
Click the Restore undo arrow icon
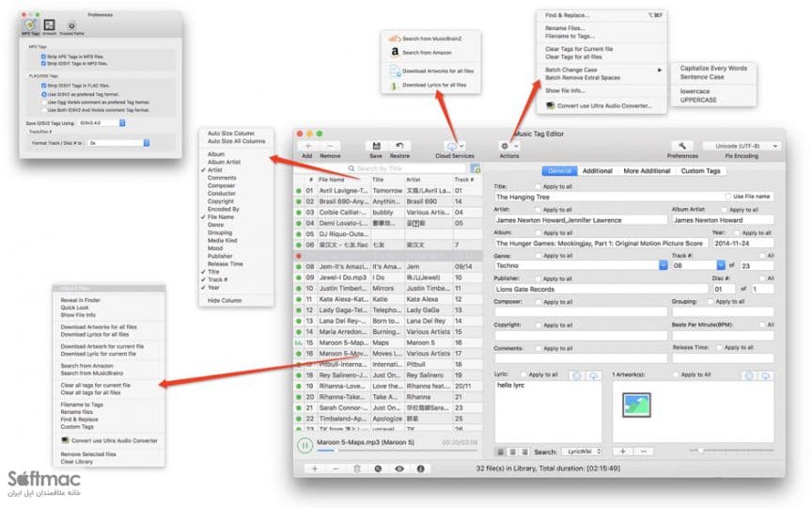399,146
